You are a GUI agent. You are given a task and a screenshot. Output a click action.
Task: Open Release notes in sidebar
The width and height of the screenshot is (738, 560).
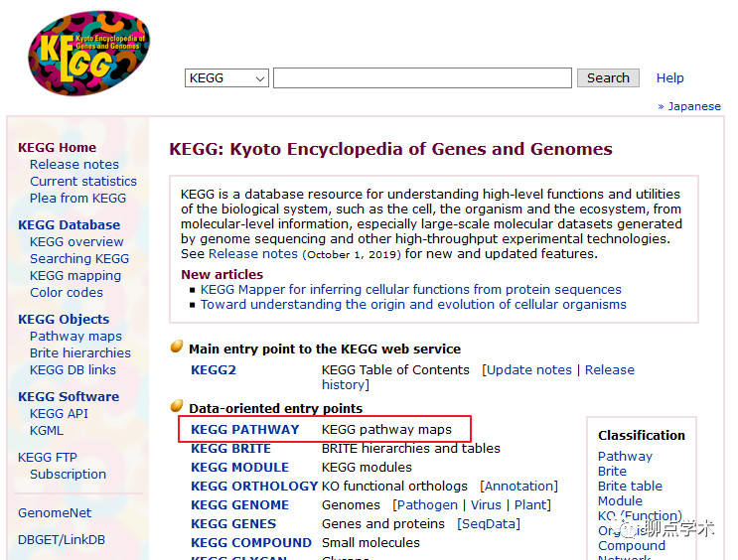(74, 164)
